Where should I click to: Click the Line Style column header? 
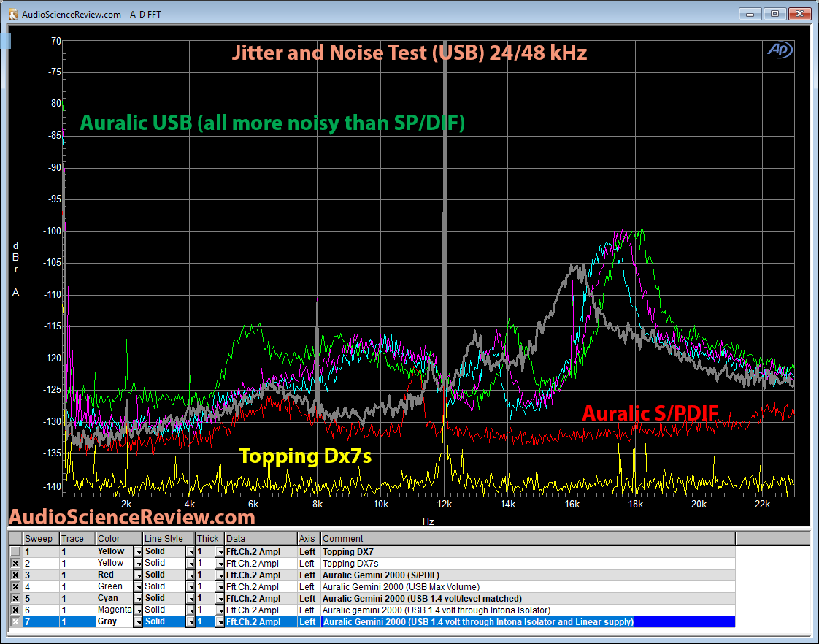click(169, 539)
